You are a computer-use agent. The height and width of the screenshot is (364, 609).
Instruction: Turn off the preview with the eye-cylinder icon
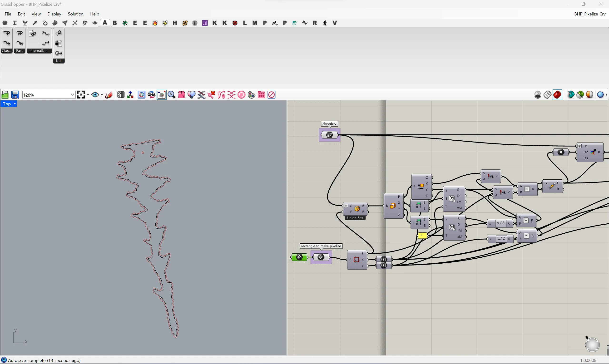pos(538,95)
